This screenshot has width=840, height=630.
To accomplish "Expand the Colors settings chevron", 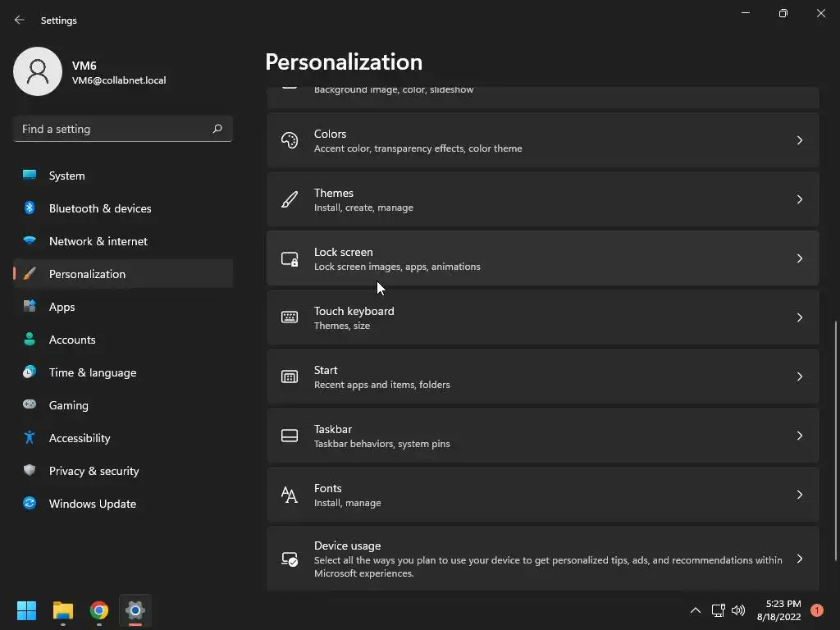I will point(800,140).
